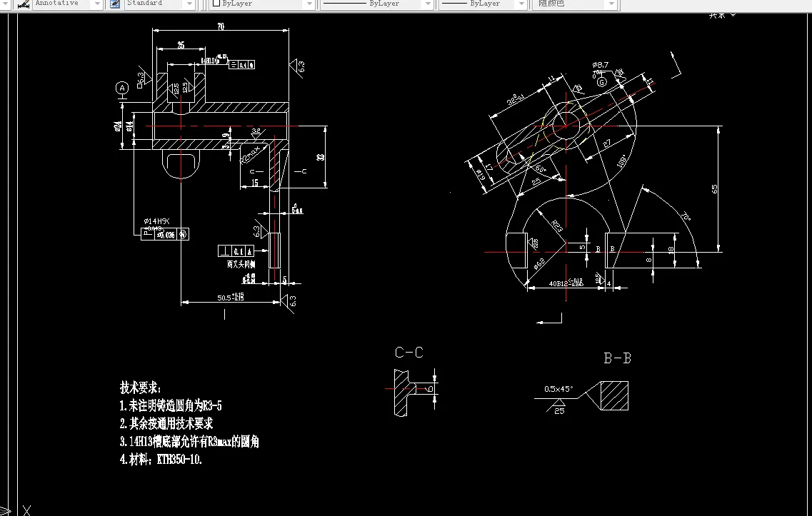Open the 随颜色 plot style dropdown
Screen dimensions: 812x516
pos(610,4)
